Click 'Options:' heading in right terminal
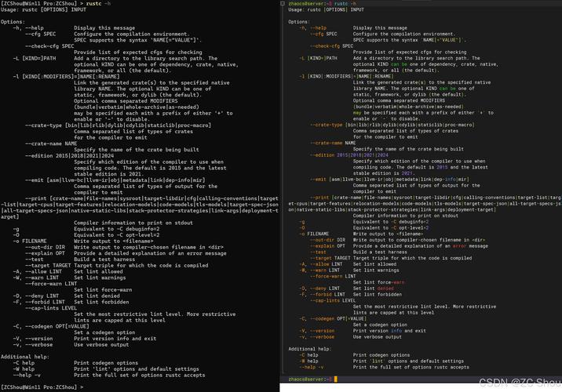 [x=299, y=22]
